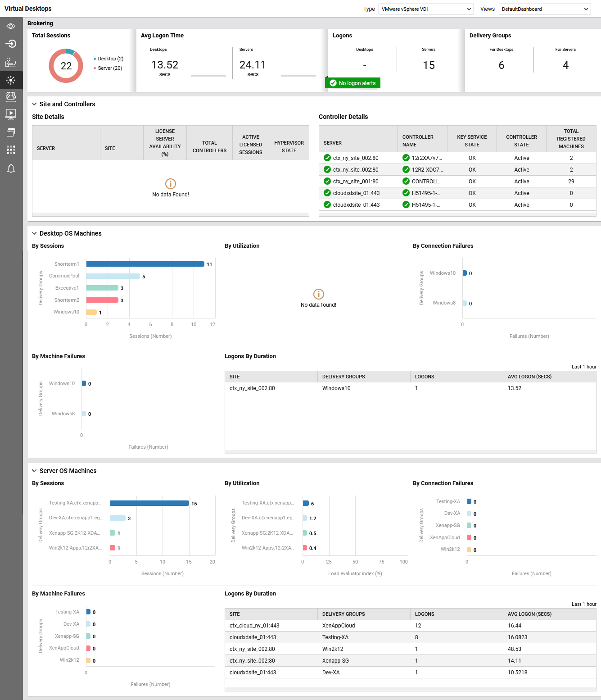
Task: Collapse the Site and Controllers section
Action: 34,104
